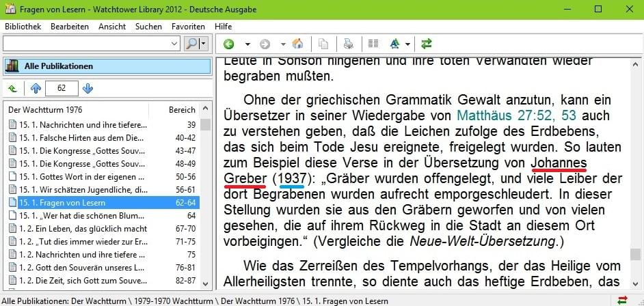Select '15. 1. Falsche Hirten aus dem Die...' article
Screen dimensions: 644x306
click(78, 138)
